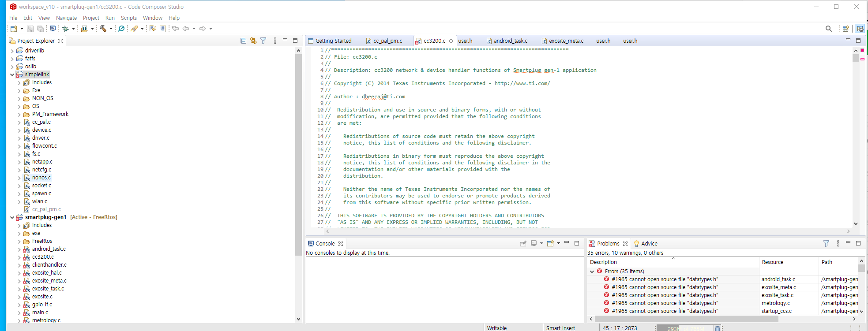Collapse the simplelink project

click(x=12, y=74)
